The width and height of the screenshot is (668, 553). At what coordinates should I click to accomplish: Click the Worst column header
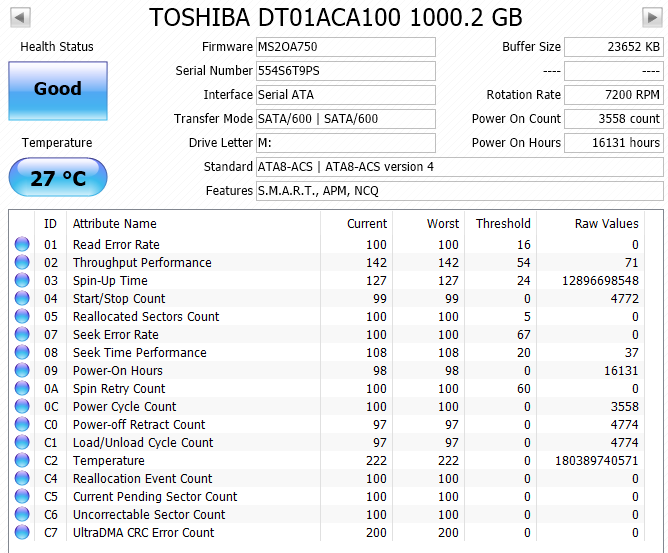pos(429,224)
